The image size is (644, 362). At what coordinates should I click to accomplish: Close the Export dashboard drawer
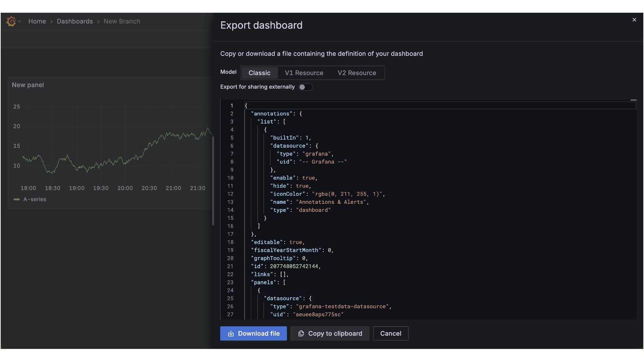click(634, 20)
